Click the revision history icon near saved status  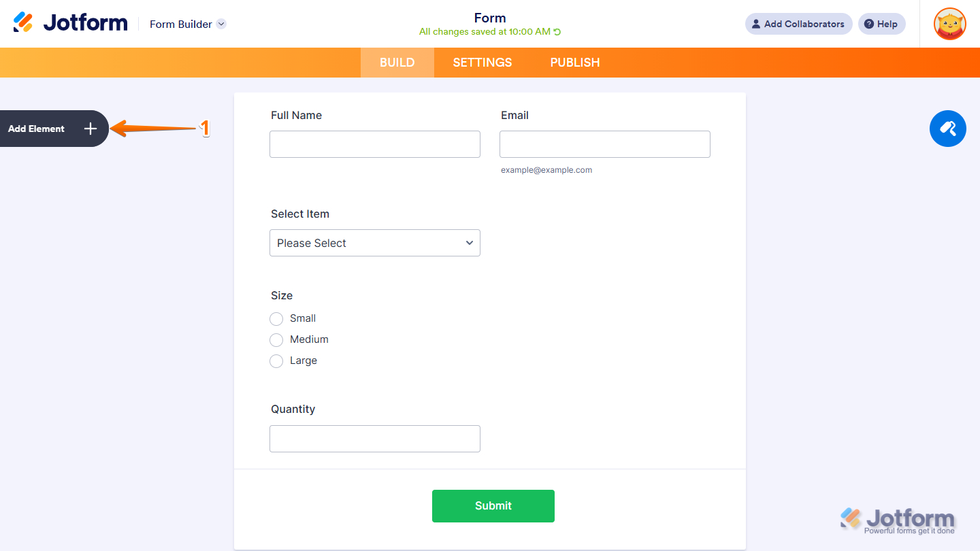pyautogui.click(x=555, y=31)
